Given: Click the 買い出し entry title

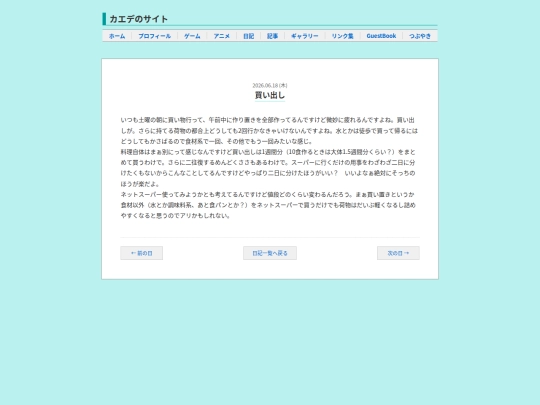Looking at the screenshot, I should tap(270, 95).
